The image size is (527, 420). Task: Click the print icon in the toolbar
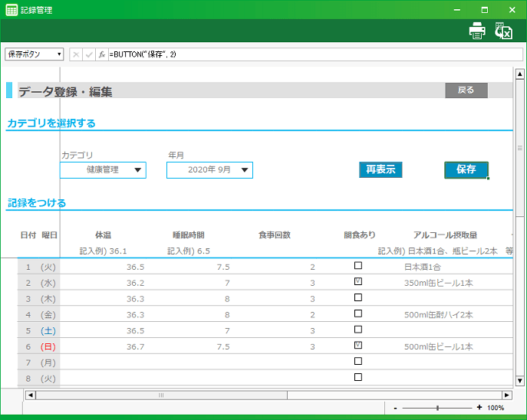pyautogui.click(x=477, y=31)
